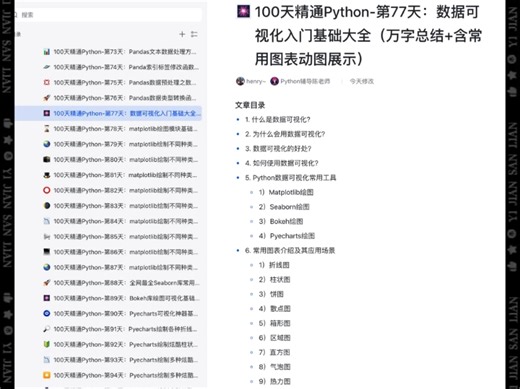Click the red circle icon of 第82天
This screenshot has height=389, width=520.
coord(47,190)
